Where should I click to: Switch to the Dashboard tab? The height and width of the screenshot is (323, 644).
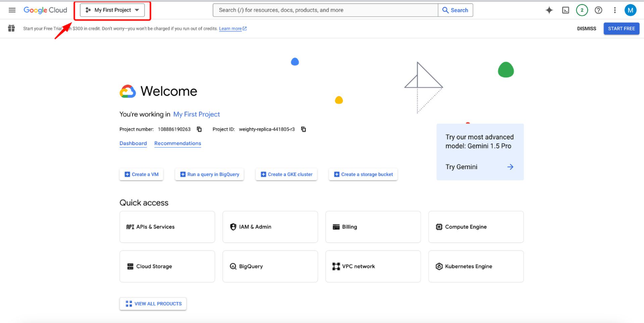[133, 143]
